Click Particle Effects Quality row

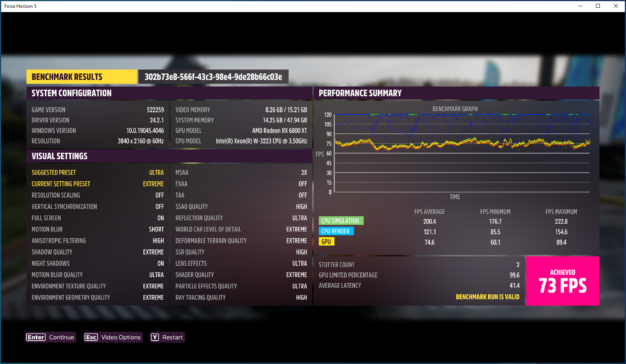[241, 286]
